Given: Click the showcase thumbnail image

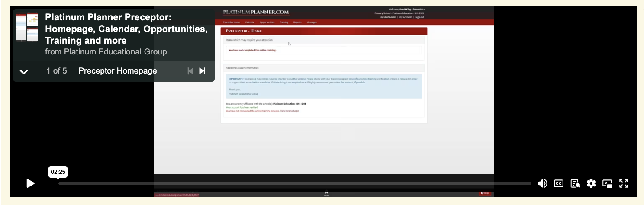Looking at the screenshot, I should 27,27.
